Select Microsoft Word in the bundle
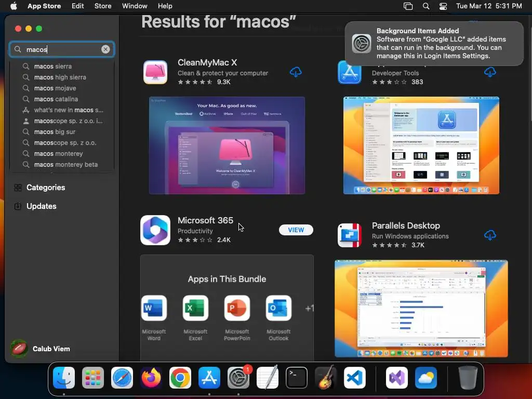Image resolution: width=532 pixels, height=399 pixels. click(x=154, y=308)
